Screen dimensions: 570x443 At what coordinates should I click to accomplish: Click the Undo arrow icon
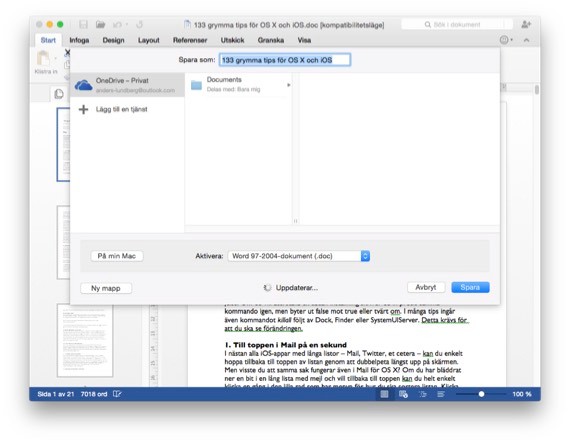click(117, 25)
